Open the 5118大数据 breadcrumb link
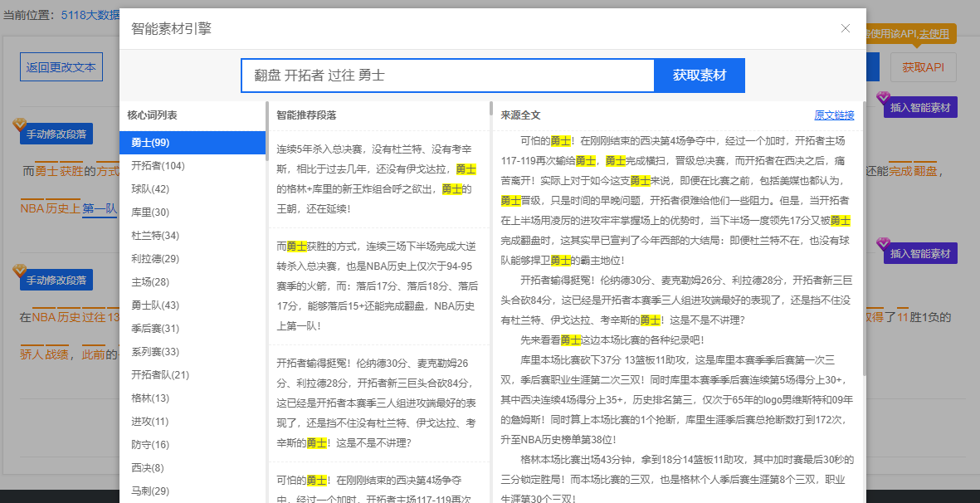The height and width of the screenshot is (503, 980). 90,14
